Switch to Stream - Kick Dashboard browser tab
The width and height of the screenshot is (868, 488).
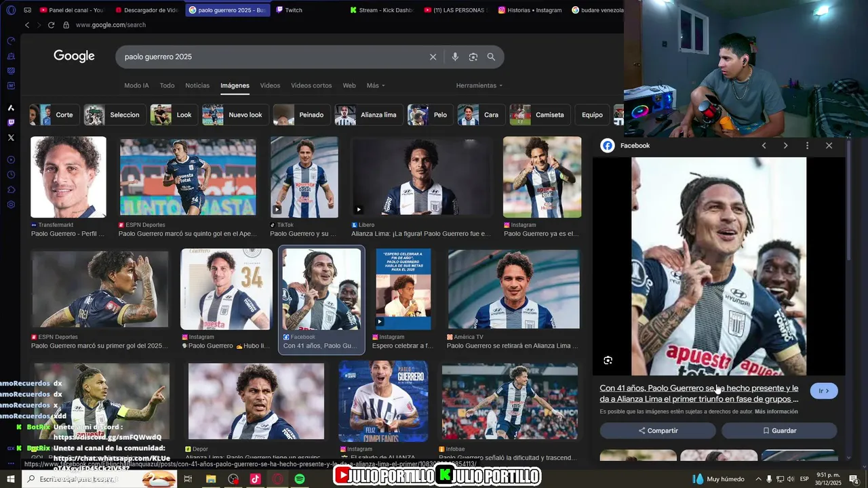click(381, 10)
